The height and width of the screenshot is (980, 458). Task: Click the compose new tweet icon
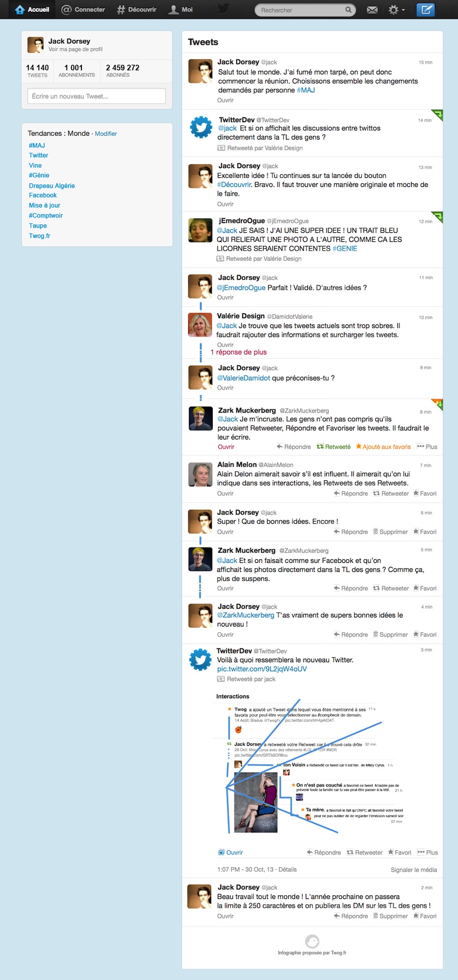coord(425,10)
